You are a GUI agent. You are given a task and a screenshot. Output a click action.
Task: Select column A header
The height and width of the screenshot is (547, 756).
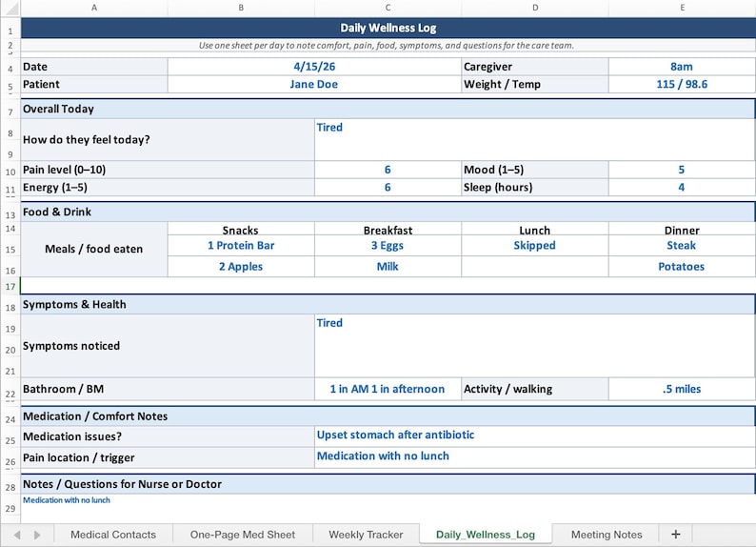click(x=94, y=8)
